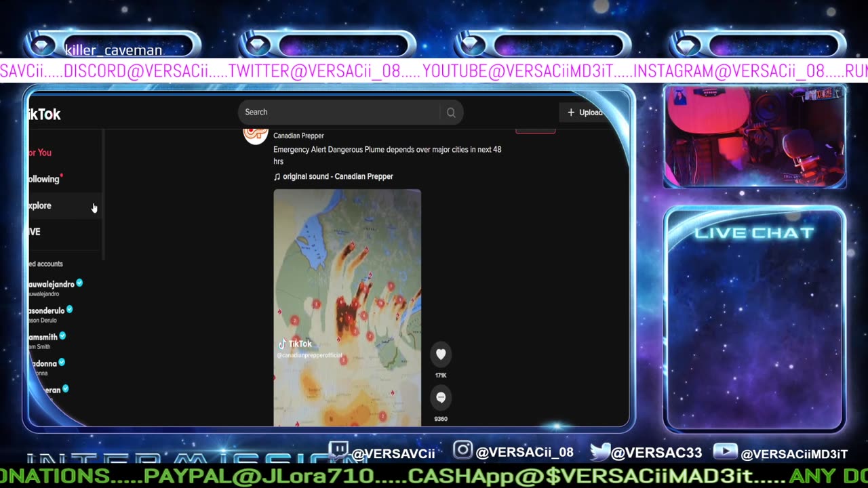
Task: Open the Following feed
Action: (45, 179)
